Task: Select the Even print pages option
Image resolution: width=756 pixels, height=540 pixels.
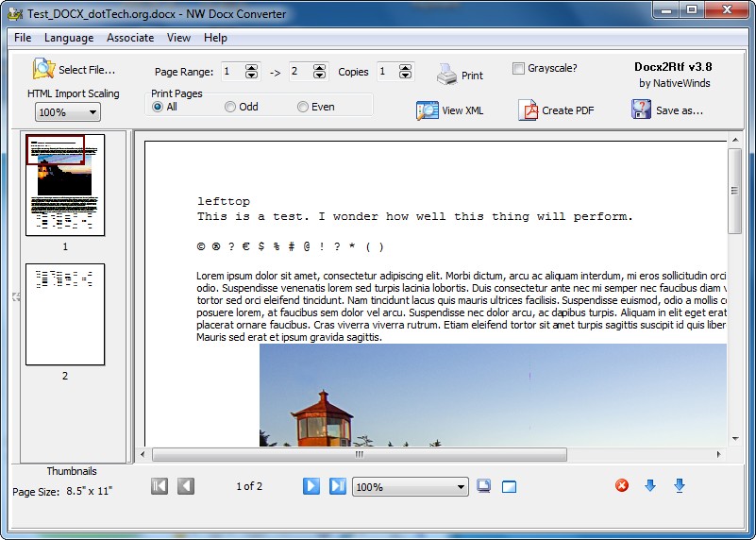Action: coord(303,108)
